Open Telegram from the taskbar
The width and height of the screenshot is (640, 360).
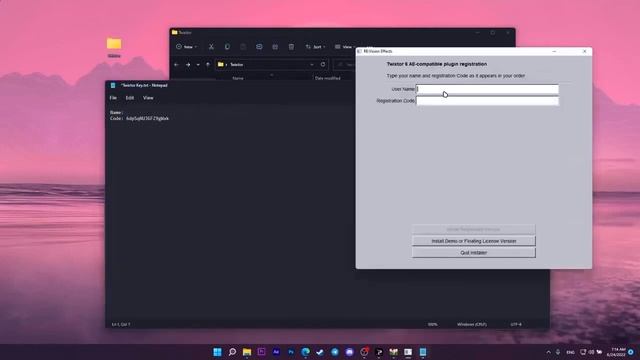click(335, 352)
